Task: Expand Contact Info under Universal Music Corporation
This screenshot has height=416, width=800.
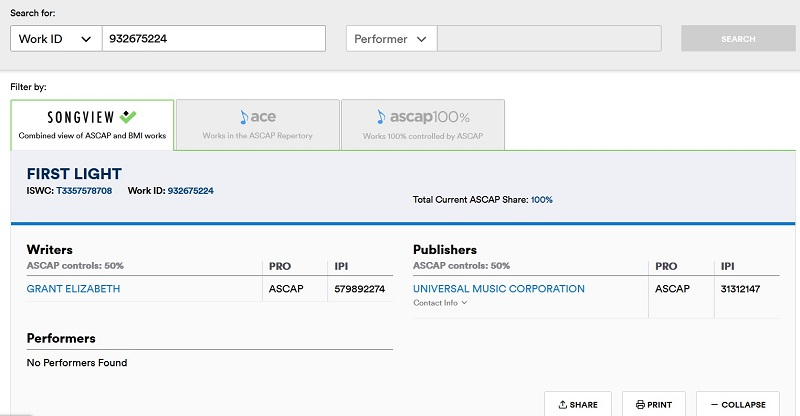Action: pyautogui.click(x=440, y=303)
